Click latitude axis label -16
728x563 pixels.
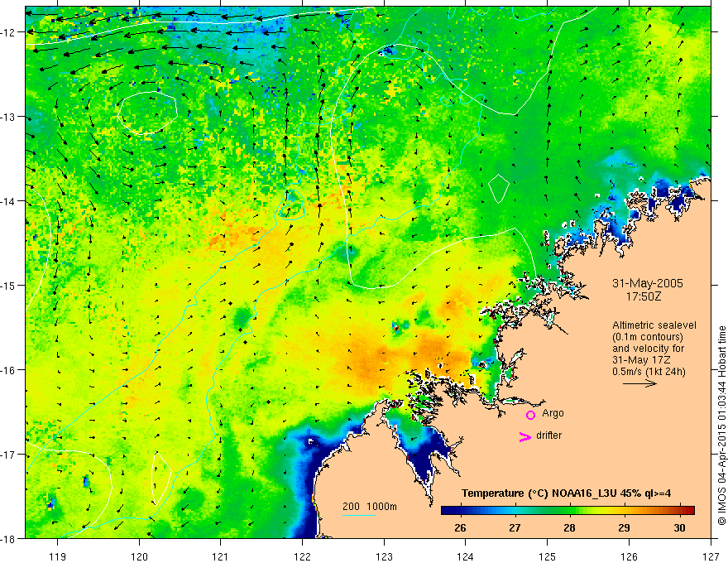click(x=9, y=370)
